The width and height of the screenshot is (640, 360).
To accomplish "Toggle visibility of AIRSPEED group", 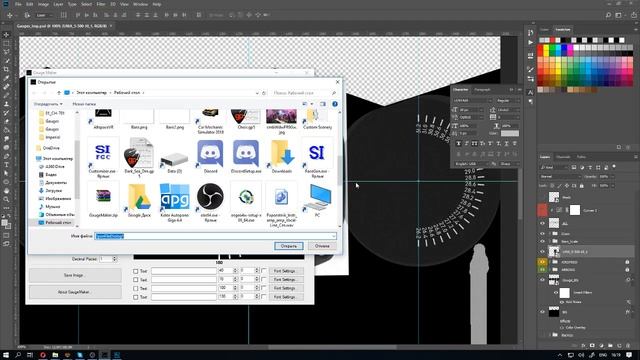I will tap(542, 262).
